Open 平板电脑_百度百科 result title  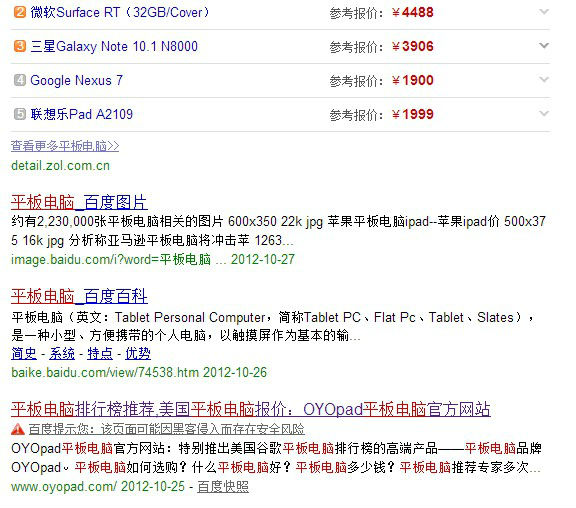[x=79, y=296]
